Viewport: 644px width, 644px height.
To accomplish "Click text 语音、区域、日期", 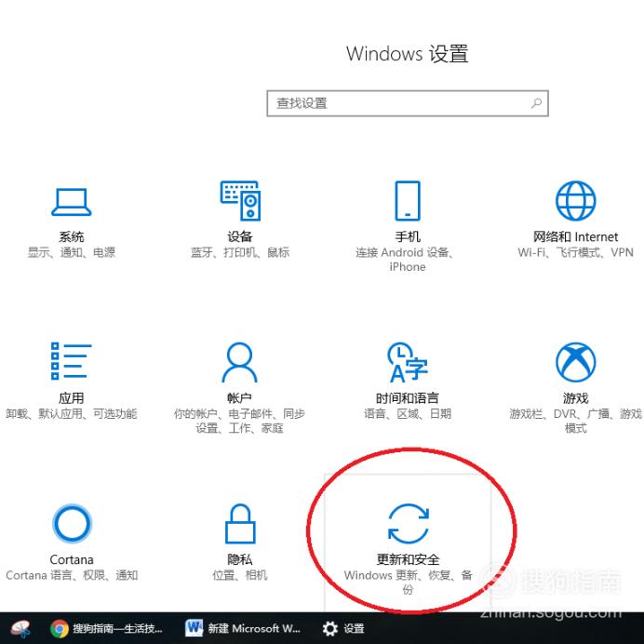I will 408,413.
